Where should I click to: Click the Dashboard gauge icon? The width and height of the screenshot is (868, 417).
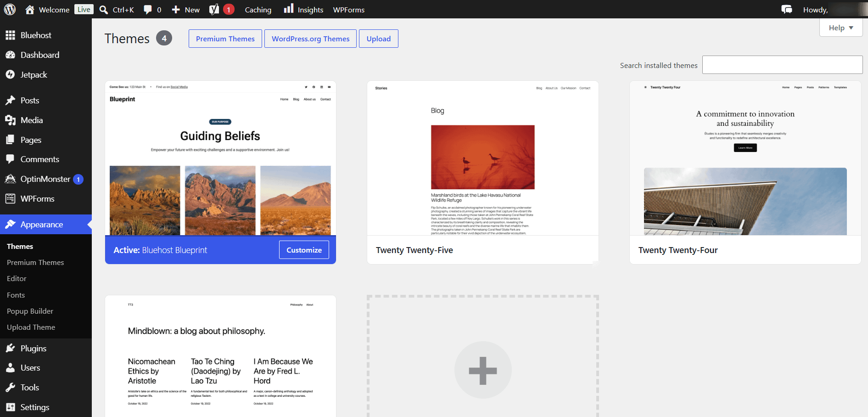click(x=10, y=55)
